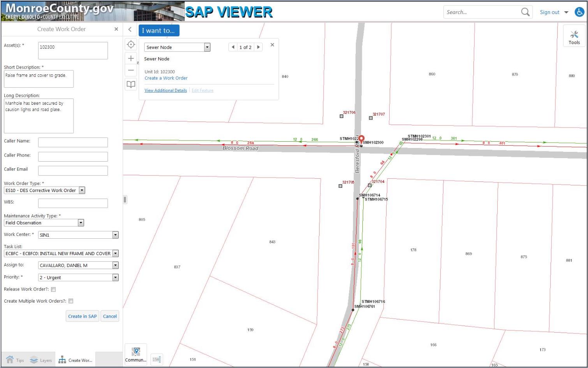
Task: Click Create a Work Order link
Action: pyautogui.click(x=166, y=78)
